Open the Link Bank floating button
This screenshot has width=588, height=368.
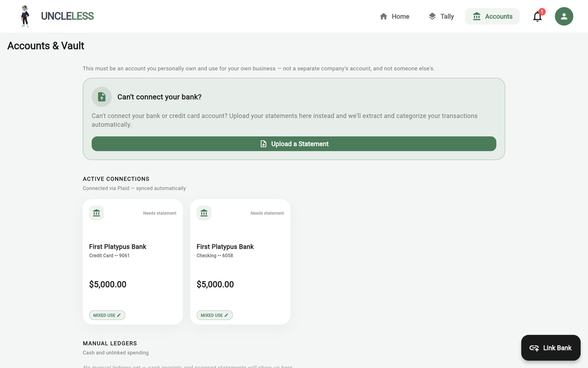551,348
